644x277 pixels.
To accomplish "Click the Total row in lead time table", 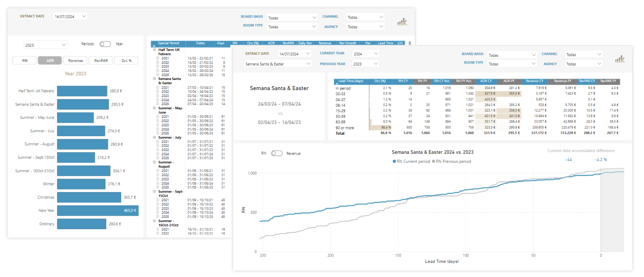I will [477, 133].
